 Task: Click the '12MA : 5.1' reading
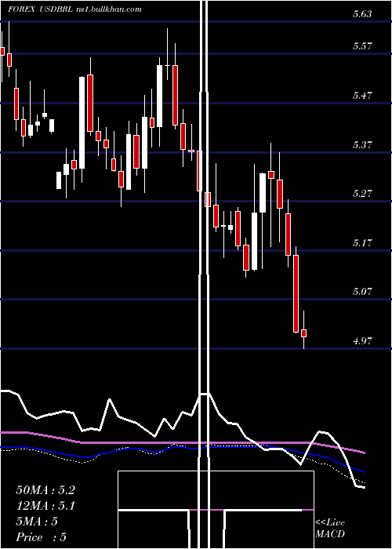pos(45,506)
